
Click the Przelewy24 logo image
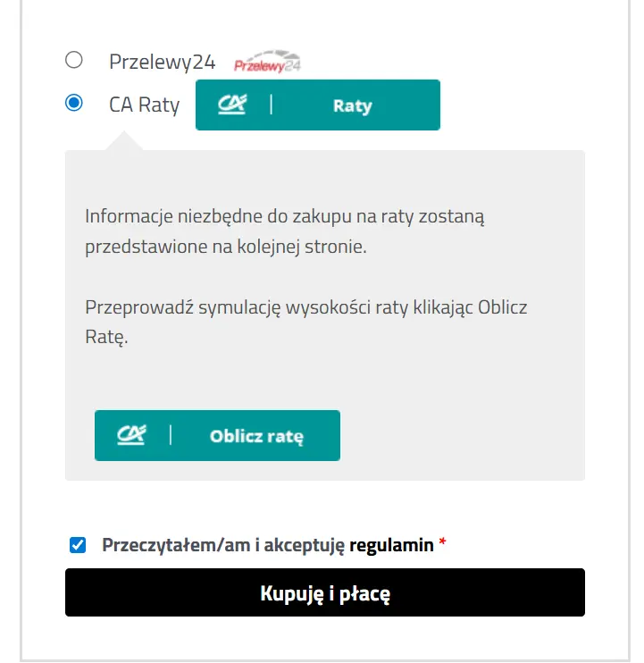pyautogui.click(x=267, y=63)
